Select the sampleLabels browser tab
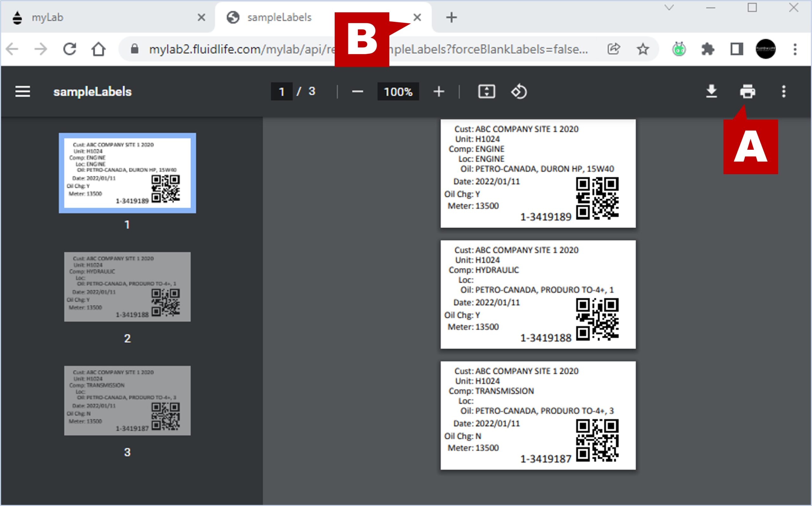Screen dimensions: 812x506 [x=279, y=17]
